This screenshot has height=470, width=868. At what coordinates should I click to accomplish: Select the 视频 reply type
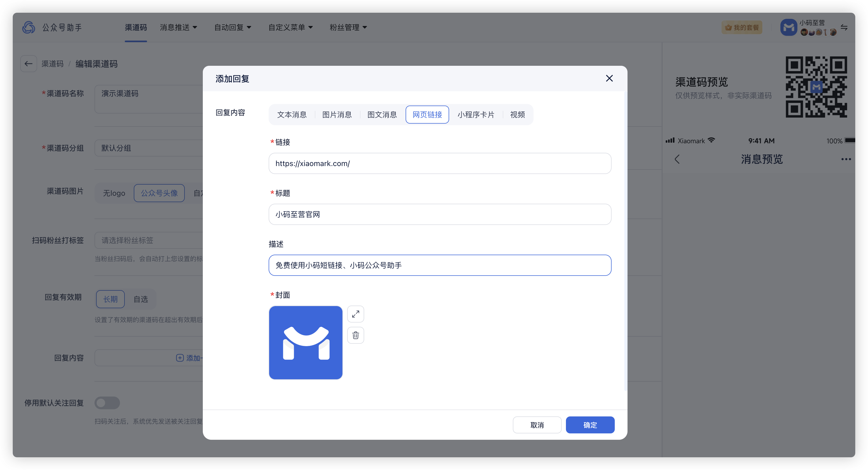coord(517,115)
